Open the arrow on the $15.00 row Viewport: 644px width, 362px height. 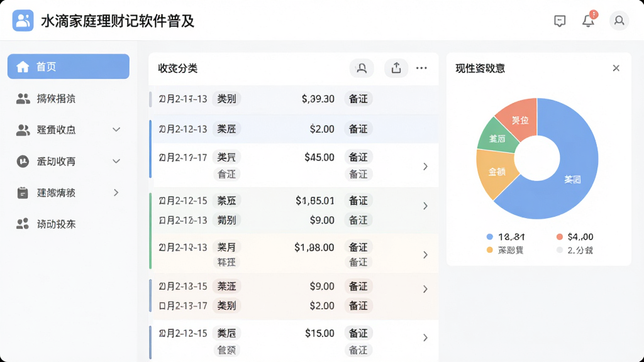tap(426, 337)
